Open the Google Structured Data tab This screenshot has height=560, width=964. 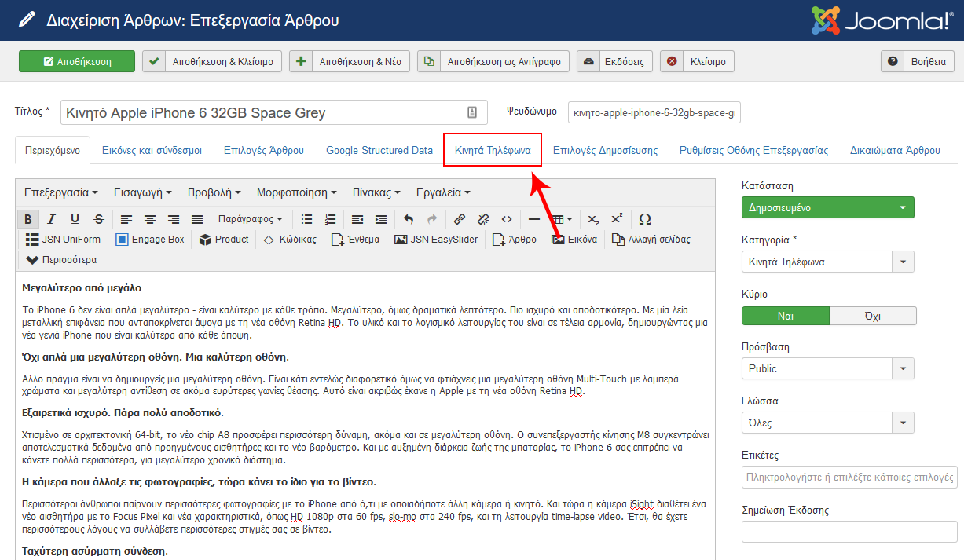coord(379,151)
